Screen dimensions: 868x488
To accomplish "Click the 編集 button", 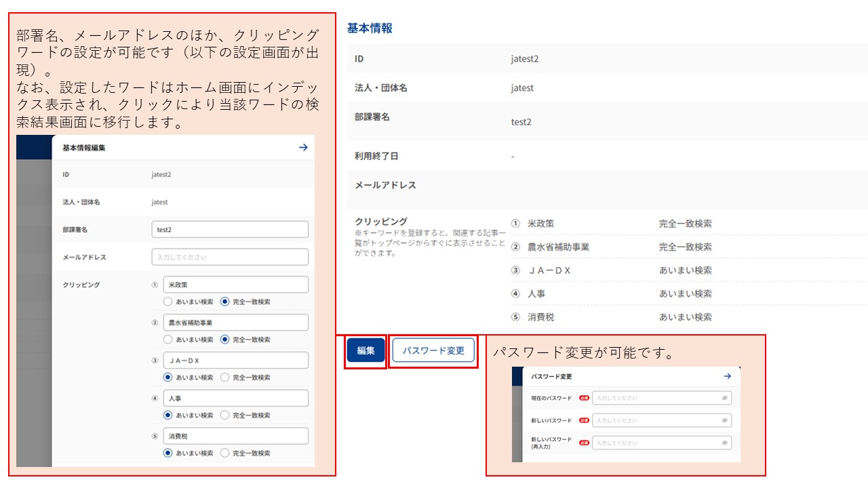I will [366, 350].
